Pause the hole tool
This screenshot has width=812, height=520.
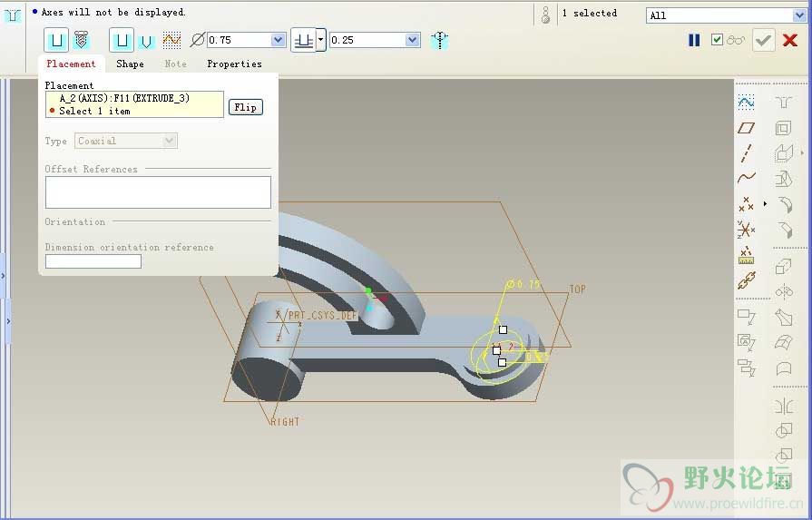click(694, 40)
